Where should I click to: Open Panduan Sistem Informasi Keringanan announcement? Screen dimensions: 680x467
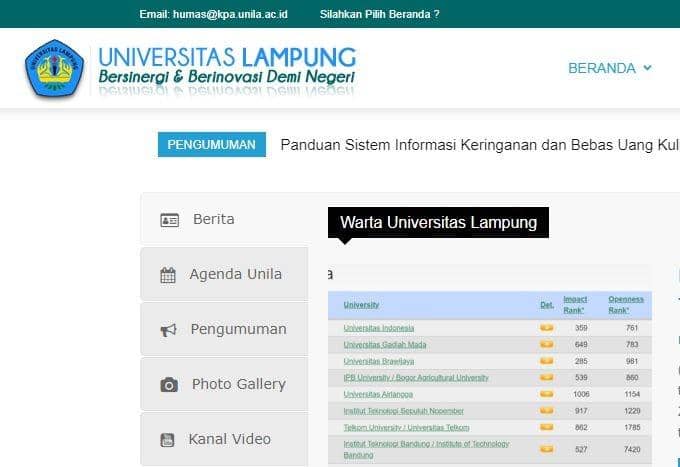coord(480,145)
